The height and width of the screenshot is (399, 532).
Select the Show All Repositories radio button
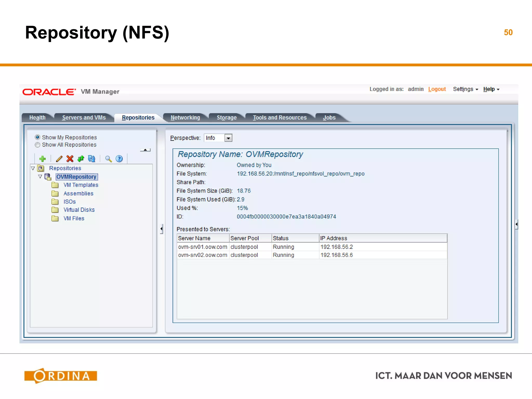coord(37,145)
